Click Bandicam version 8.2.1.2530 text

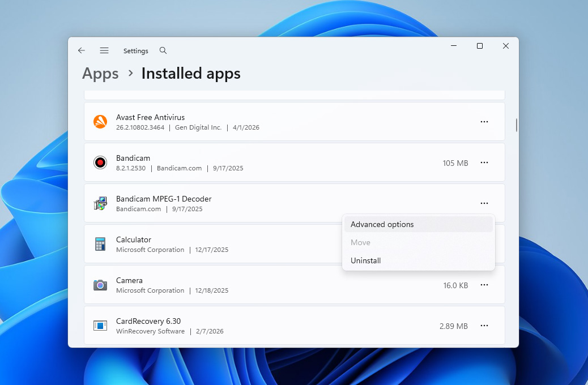point(131,168)
